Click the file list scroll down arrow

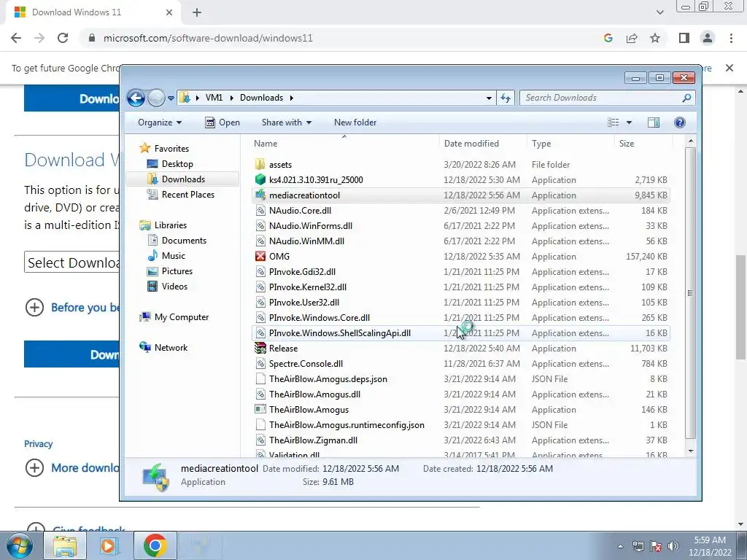coord(690,451)
